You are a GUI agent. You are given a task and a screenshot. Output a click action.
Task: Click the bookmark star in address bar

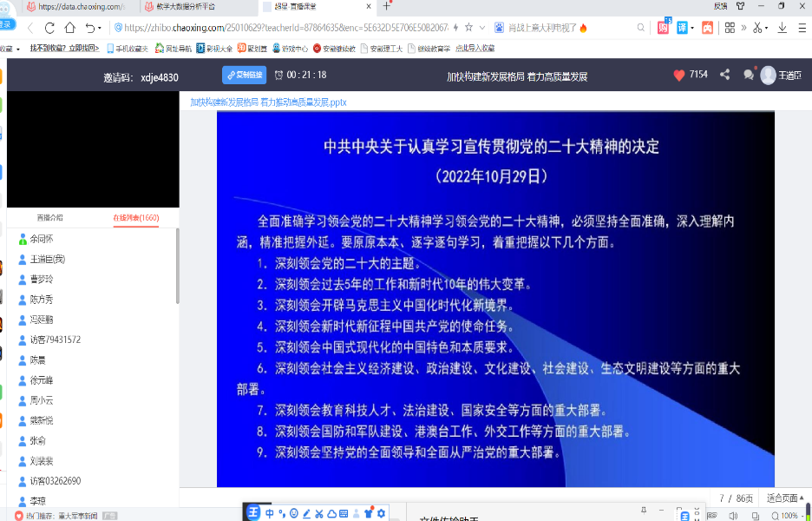pos(468,28)
